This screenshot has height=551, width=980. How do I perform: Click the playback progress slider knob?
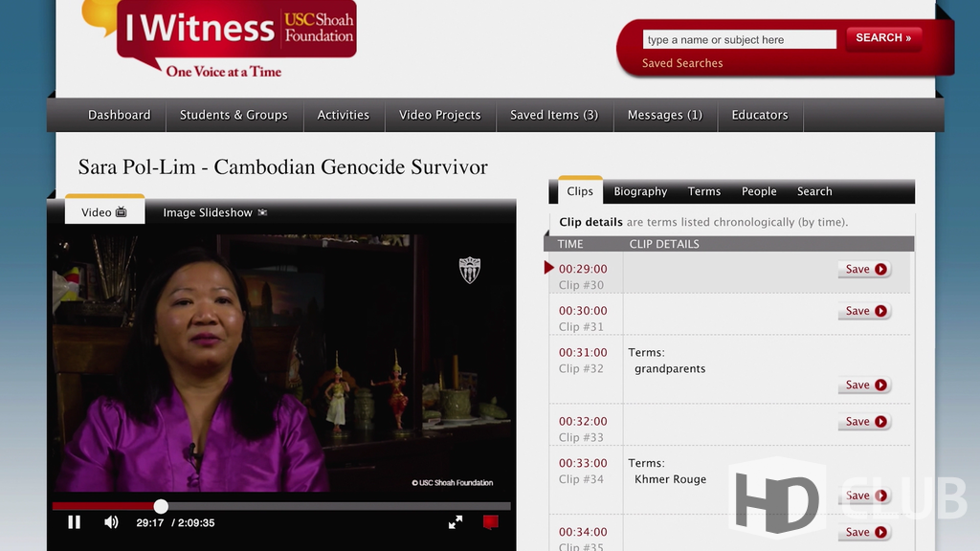(161, 506)
